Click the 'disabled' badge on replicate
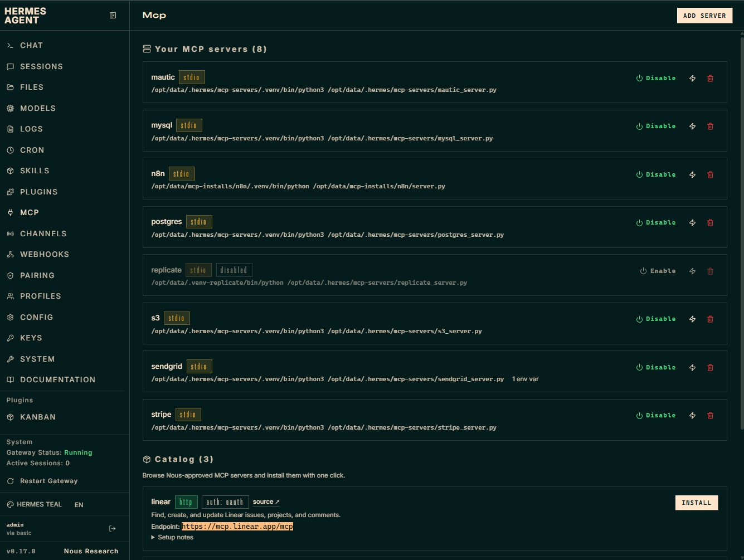744x560 pixels. tap(234, 270)
